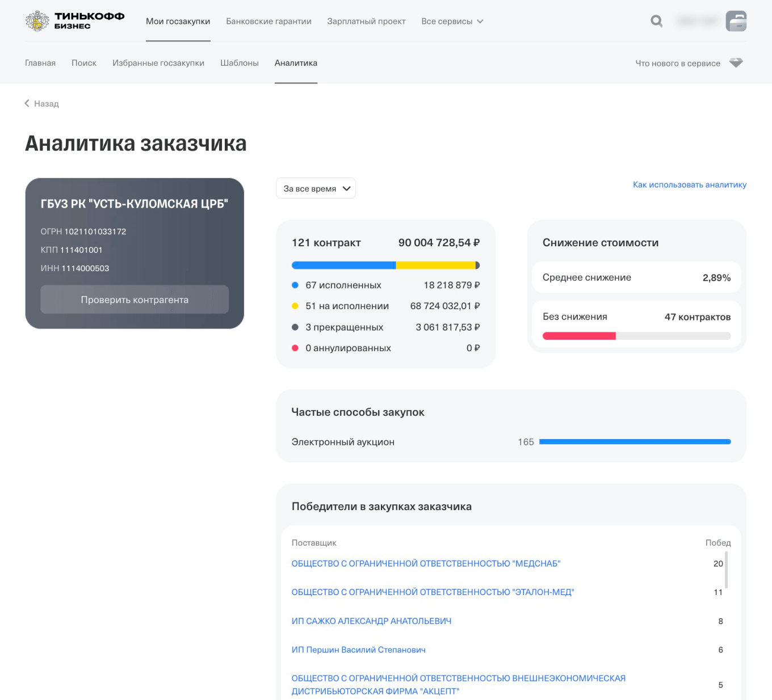The width and height of the screenshot is (772, 700).
Task: Open the 'Шаблоны' tab
Action: click(x=240, y=63)
